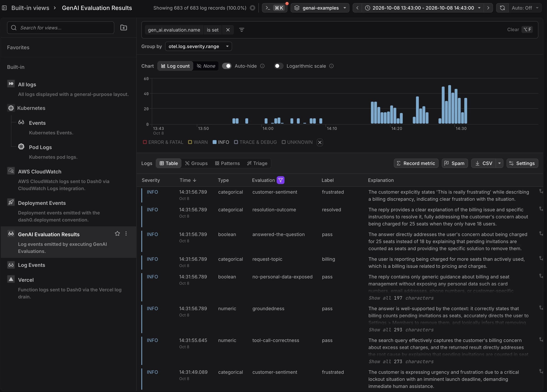Go to next time range
The height and width of the screenshot is (392, 547).
488,8
